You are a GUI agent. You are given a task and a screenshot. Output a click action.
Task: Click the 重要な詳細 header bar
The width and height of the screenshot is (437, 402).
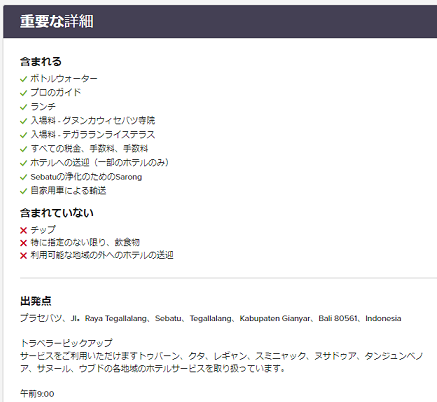pos(220,21)
